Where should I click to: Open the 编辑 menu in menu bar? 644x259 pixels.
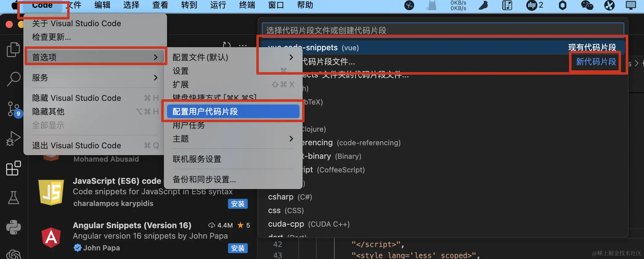coord(102,5)
